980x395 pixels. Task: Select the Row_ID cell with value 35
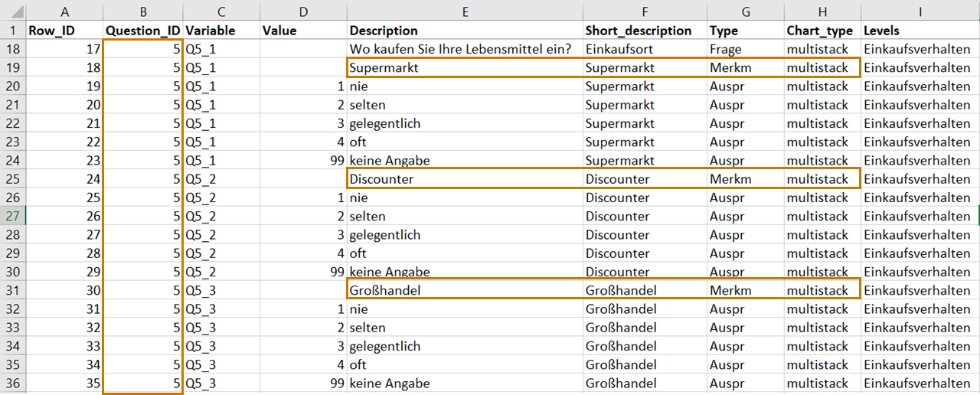click(x=64, y=383)
